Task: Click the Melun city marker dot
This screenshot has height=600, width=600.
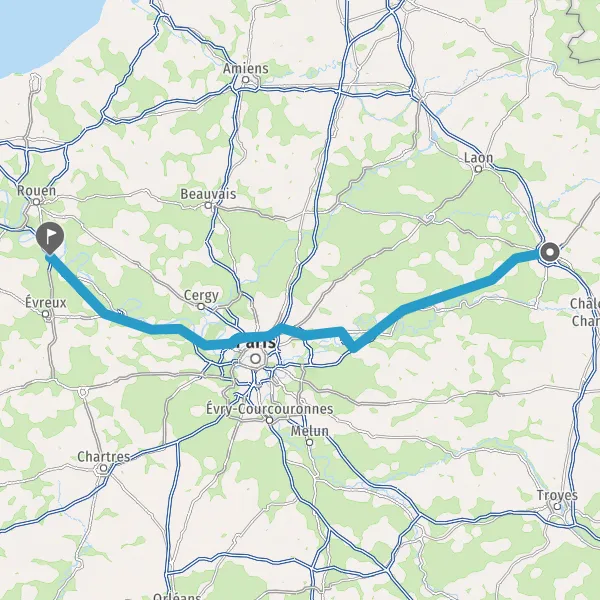Action: tap(310, 442)
